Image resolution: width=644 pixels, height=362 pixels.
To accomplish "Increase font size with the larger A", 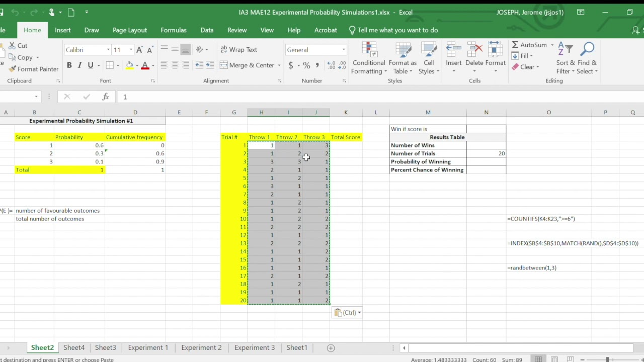I will click(139, 50).
